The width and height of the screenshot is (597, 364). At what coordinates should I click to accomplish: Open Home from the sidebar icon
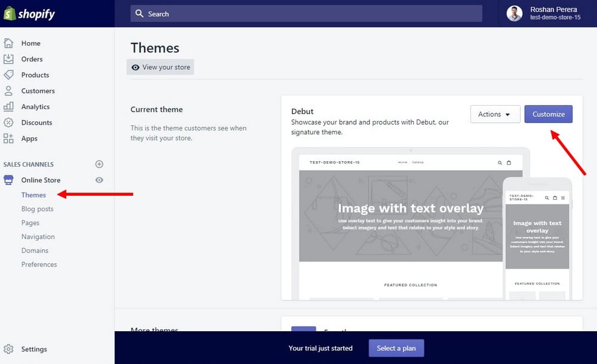8,43
